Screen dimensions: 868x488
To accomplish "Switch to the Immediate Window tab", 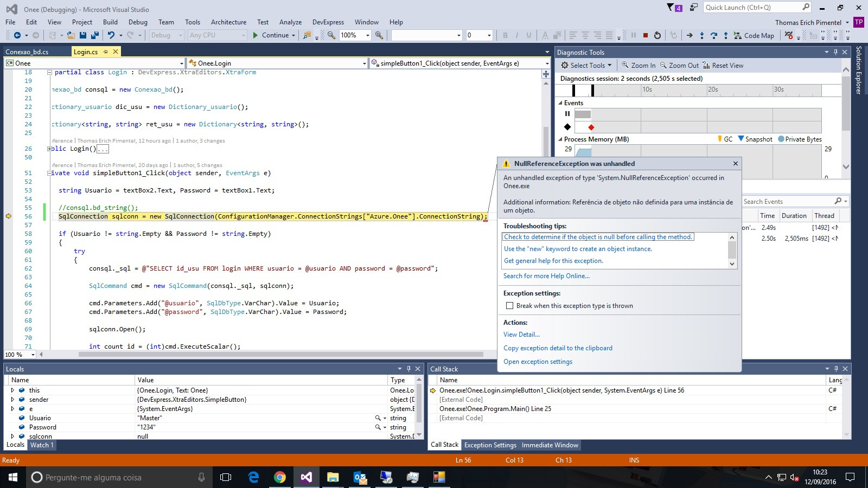I will 550,445.
